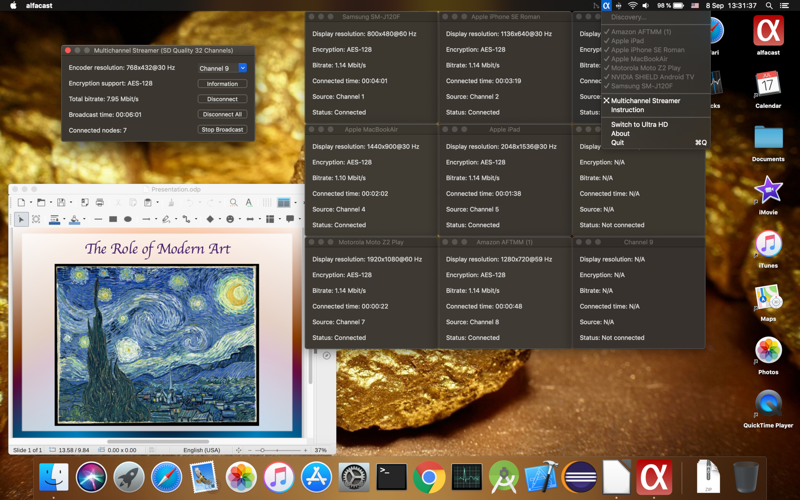Choose Switch to Ultra HD menu item

point(639,125)
